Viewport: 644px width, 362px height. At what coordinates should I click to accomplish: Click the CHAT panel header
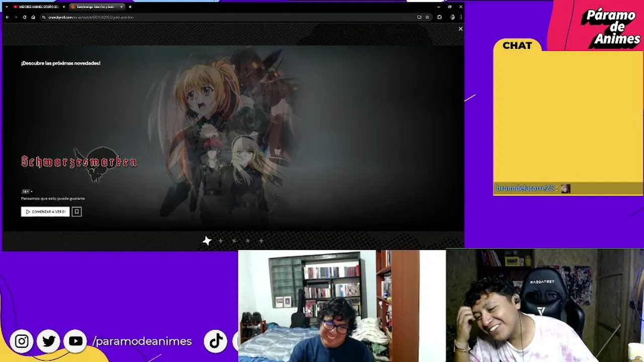pyautogui.click(x=517, y=45)
